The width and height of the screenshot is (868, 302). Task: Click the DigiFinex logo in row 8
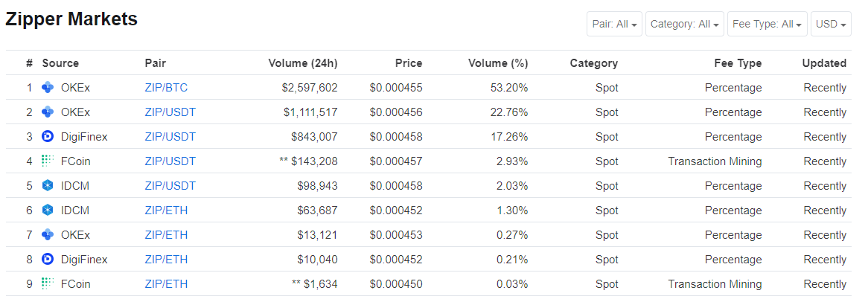[x=48, y=259]
